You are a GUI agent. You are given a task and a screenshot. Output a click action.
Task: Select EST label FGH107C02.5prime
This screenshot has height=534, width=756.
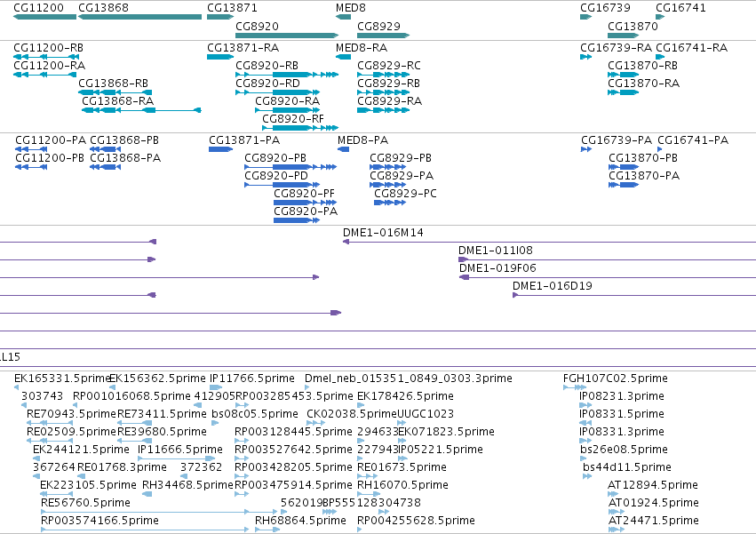tap(616, 379)
